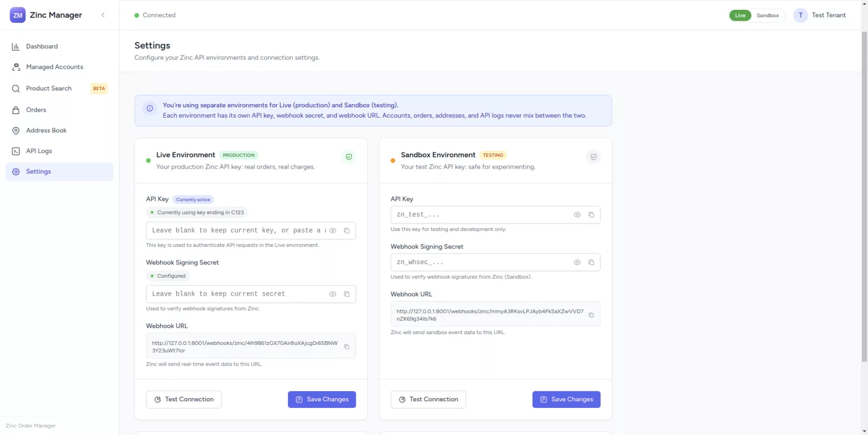Click the TESTING badge

pos(493,155)
